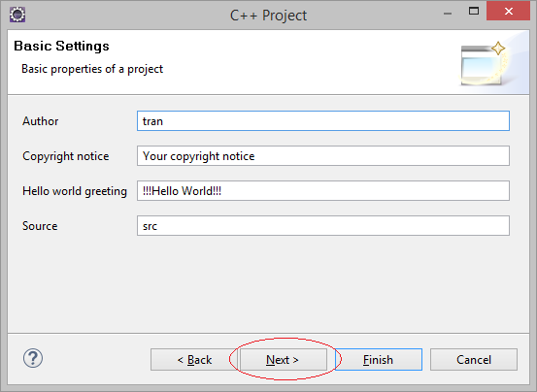Viewport: 537px width, 392px height.
Task: Click the Author label text
Action: [x=41, y=121]
